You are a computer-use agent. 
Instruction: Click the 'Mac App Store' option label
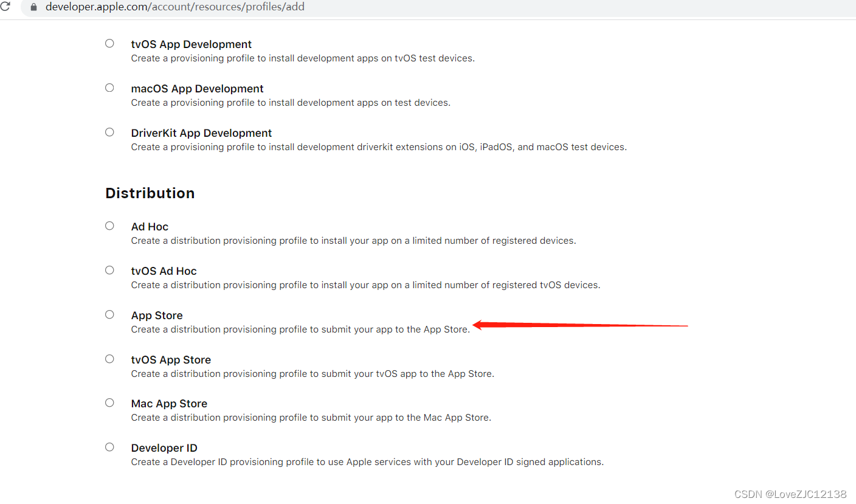(169, 404)
